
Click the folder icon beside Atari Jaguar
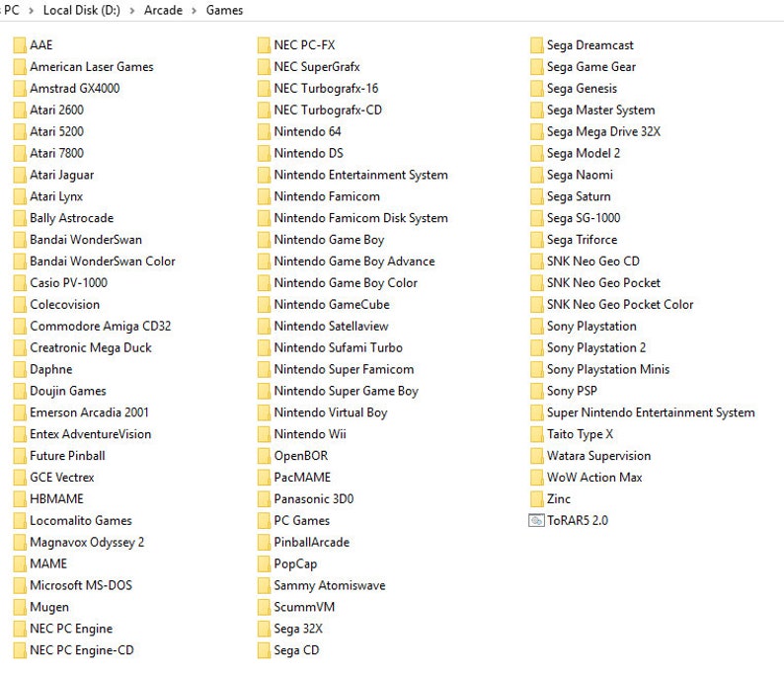pyautogui.click(x=20, y=175)
